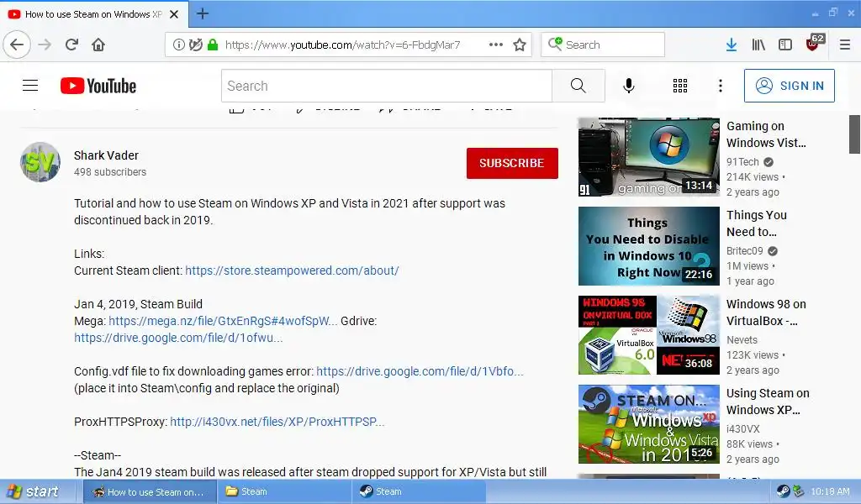861x504 pixels.
Task: Click the page vertical scrollbar thumb
Action: pyautogui.click(x=854, y=134)
